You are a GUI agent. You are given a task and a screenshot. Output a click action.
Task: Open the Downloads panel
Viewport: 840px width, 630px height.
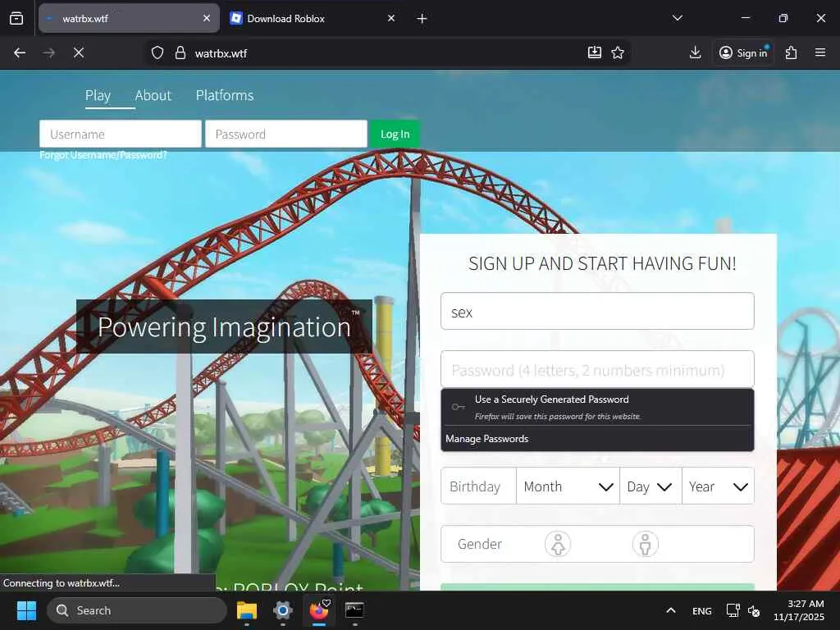(x=695, y=52)
